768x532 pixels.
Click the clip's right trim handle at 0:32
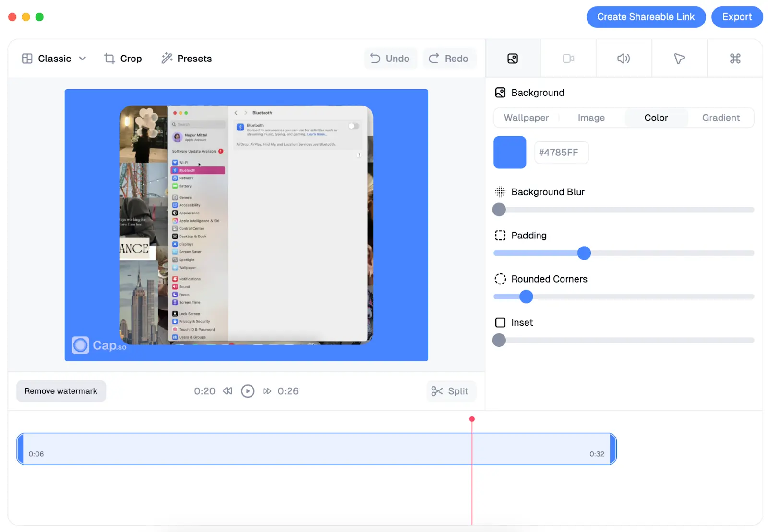click(613, 449)
